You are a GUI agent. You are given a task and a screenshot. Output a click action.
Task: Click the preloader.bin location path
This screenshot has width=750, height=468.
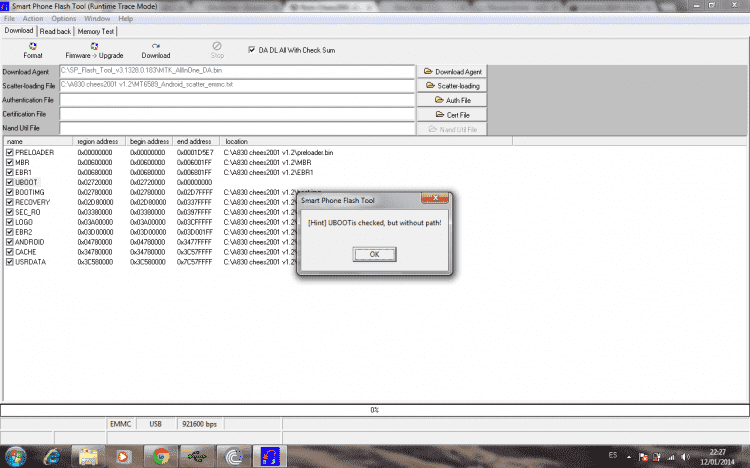click(278, 152)
